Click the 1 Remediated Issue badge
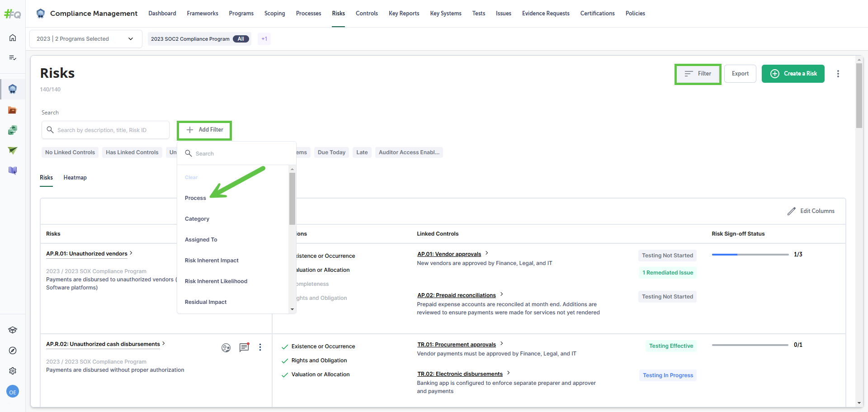Image resolution: width=868 pixels, height=412 pixels. [x=668, y=273]
